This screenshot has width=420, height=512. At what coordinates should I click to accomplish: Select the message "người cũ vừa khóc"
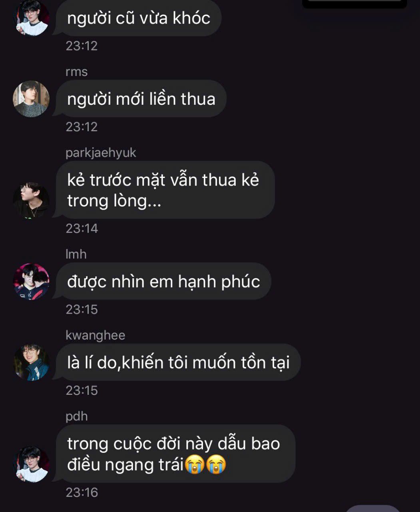click(138, 18)
